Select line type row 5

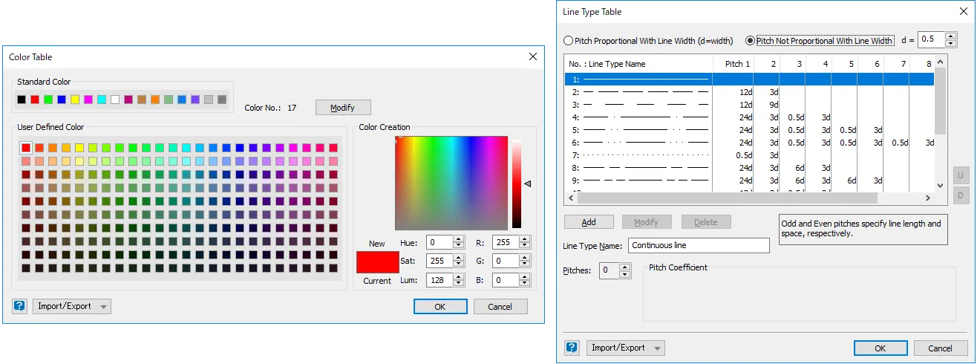[749, 130]
